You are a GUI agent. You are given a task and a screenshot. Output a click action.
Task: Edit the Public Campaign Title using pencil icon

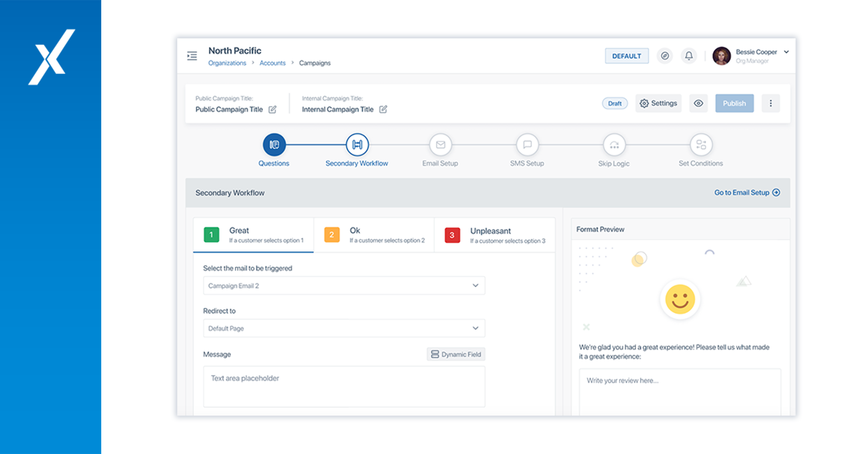[273, 109]
